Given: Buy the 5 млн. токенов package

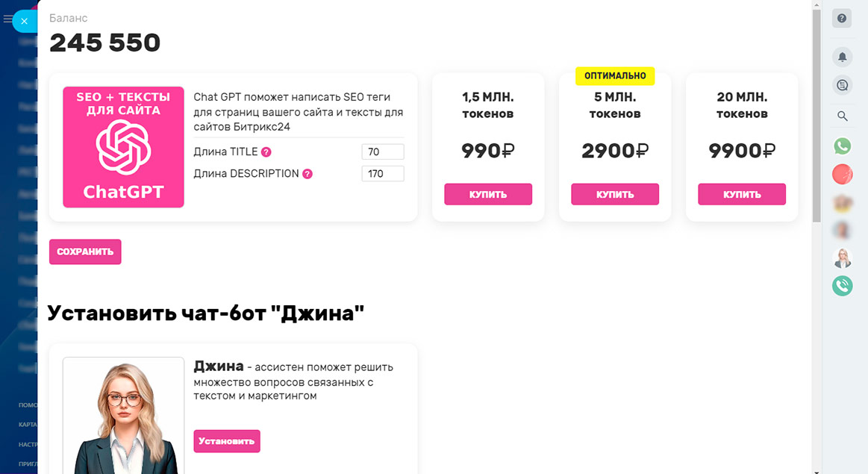Looking at the screenshot, I should click(x=615, y=194).
